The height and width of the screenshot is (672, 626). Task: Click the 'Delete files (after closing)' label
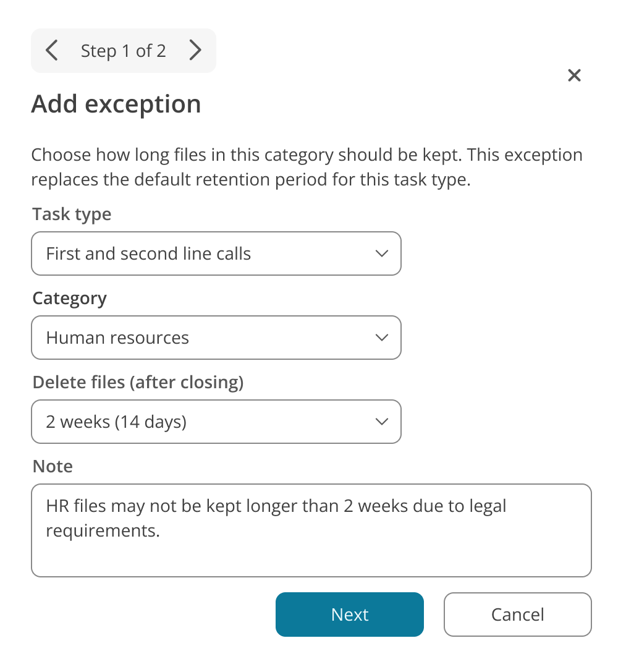point(138,383)
